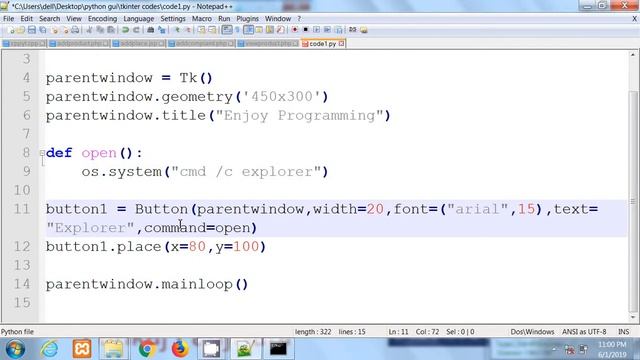The image size is (640, 360).
Task: Click the Dos\Windows line ending field
Action: point(532,332)
